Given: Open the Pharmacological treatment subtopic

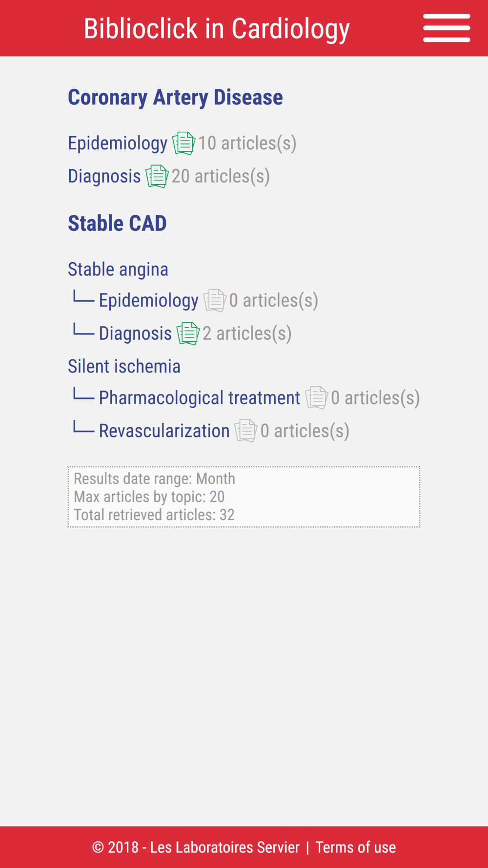Looking at the screenshot, I should pyautogui.click(x=199, y=398).
